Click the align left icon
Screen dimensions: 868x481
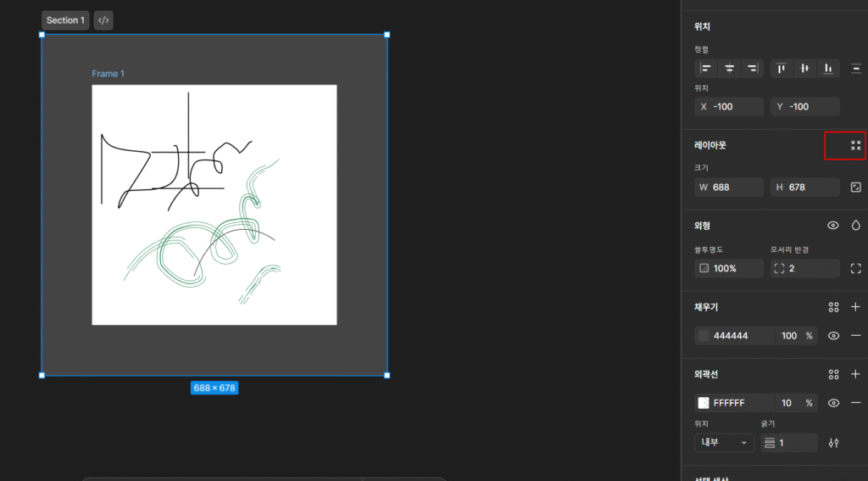(x=705, y=69)
